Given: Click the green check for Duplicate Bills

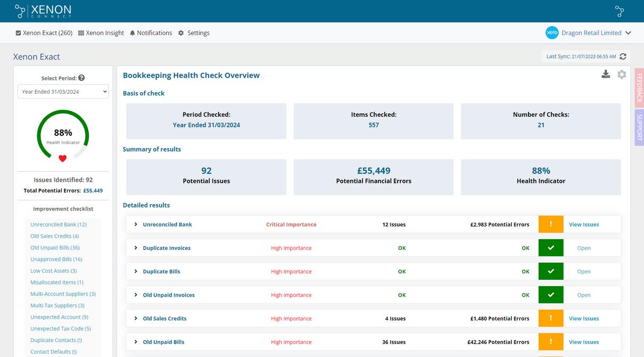Looking at the screenshot, I should (x=551, y=271).
